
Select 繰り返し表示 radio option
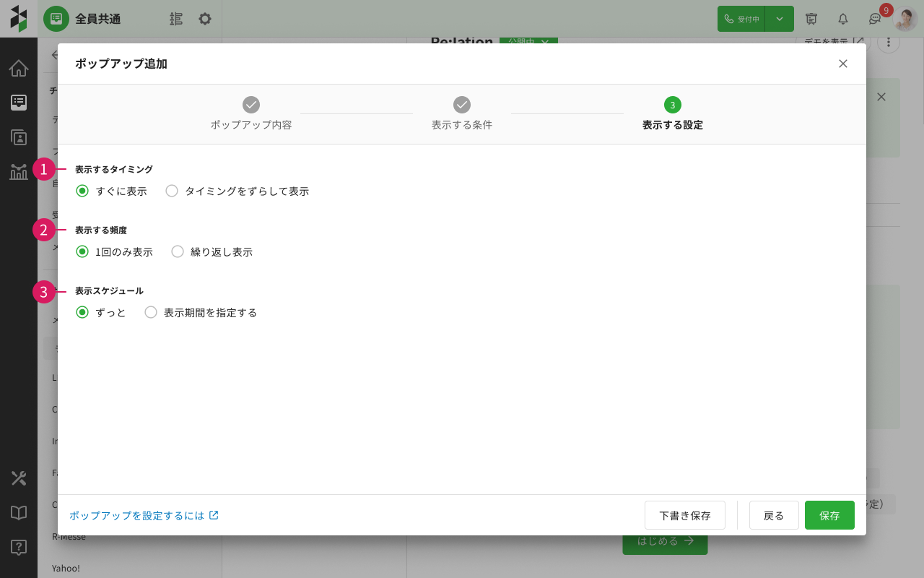(178, 252)
